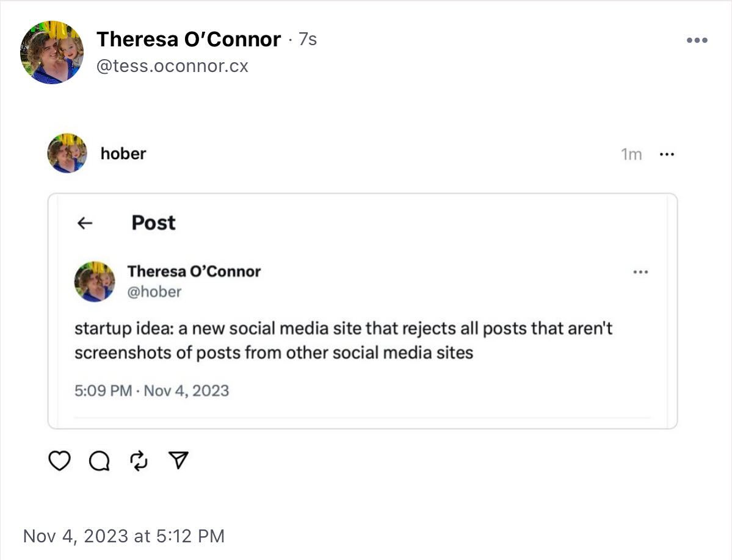Select the @hober handle in the tweet

[x=154, y=292]
